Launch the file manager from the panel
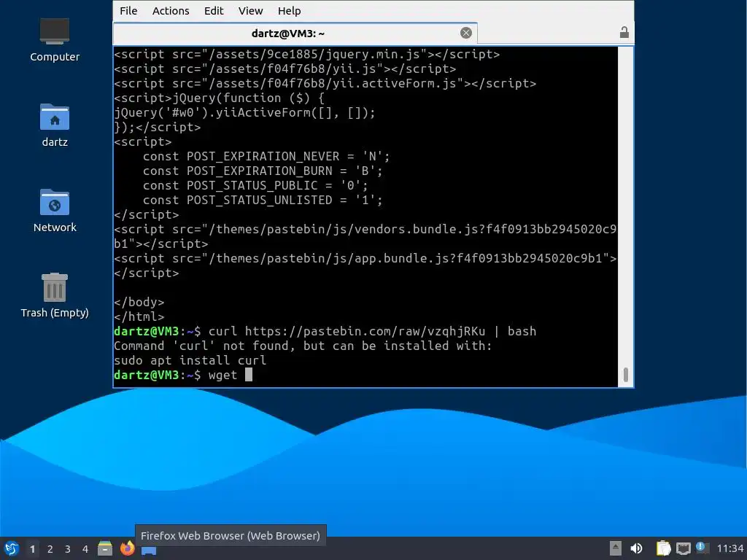Viewport: 747px width, 560px height. 105,548
